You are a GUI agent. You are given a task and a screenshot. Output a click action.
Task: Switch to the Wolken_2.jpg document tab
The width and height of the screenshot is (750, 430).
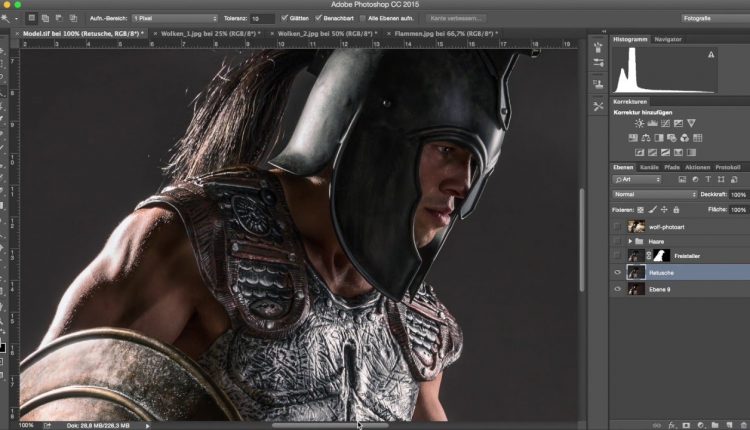(327, 33)
